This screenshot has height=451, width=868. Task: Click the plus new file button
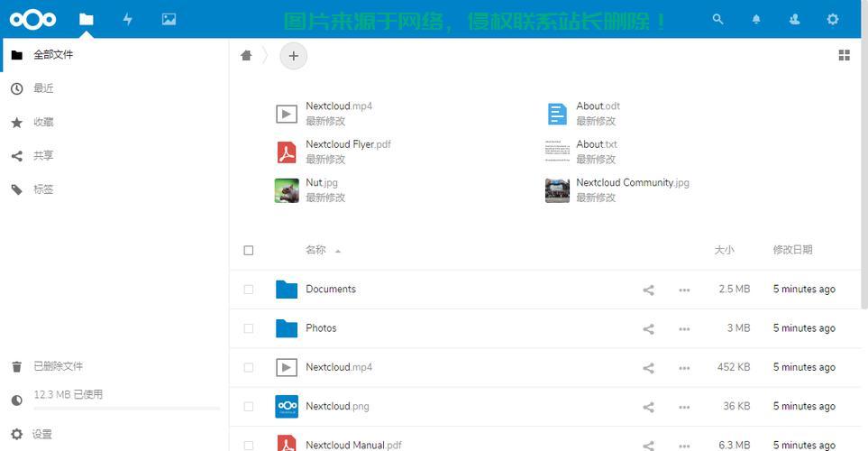pyautogui.click(x=294, y=56)
